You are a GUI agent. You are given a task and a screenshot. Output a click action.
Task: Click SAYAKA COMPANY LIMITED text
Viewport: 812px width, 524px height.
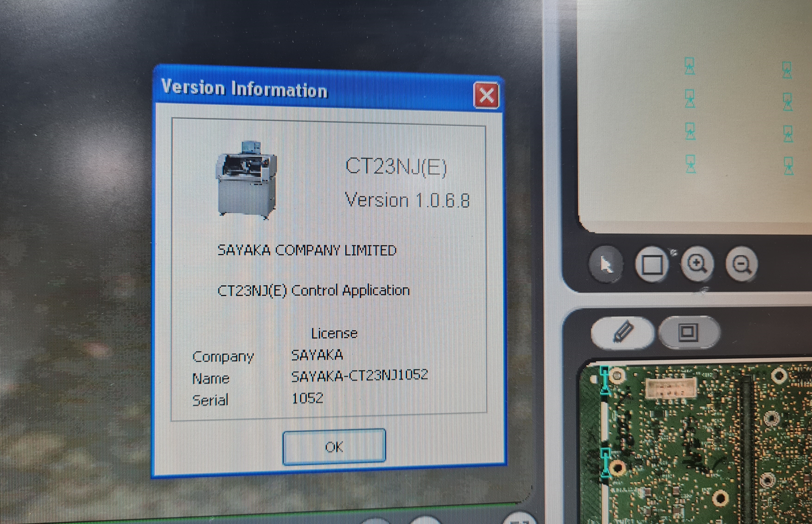coord(307,250)
